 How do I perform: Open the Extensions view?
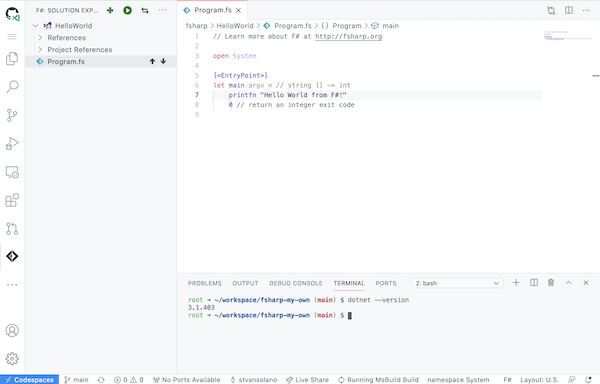(12, 200)
